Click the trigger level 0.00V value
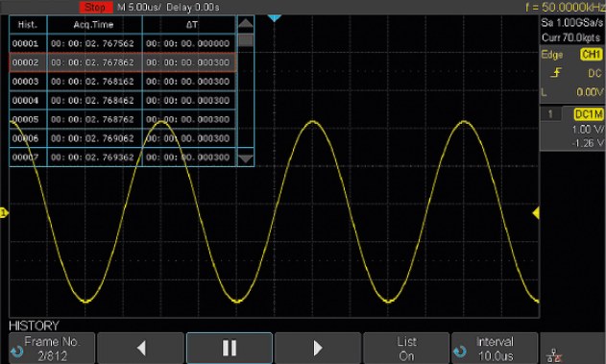The height and width of the screenshot is (364, 606). pos(590,92)
